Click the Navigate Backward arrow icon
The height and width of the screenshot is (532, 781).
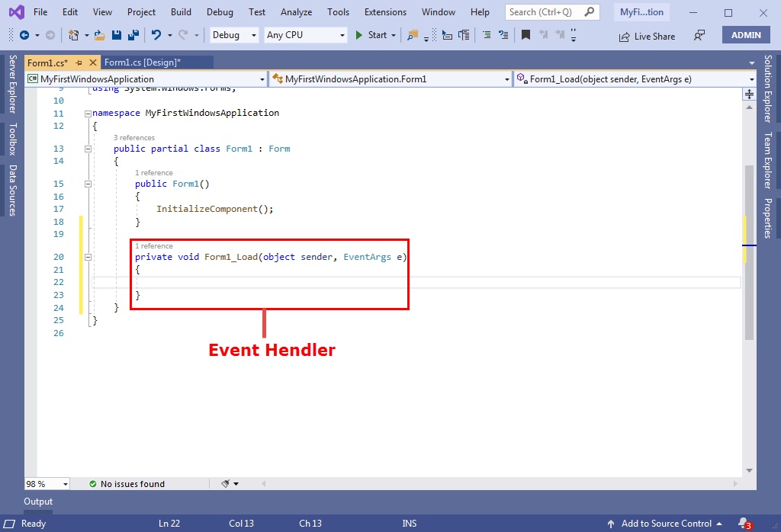point(25,35)
